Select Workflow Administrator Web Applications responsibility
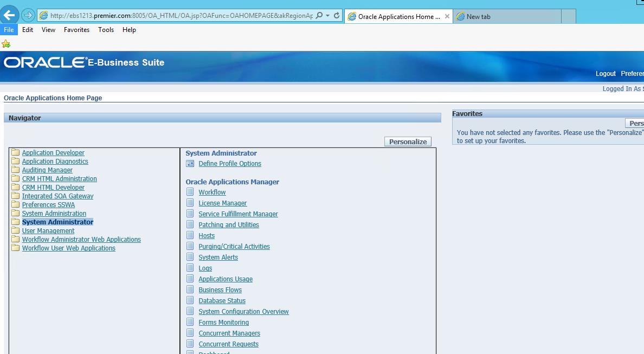Viewport: 644px width, 354px height. point(81,240)
